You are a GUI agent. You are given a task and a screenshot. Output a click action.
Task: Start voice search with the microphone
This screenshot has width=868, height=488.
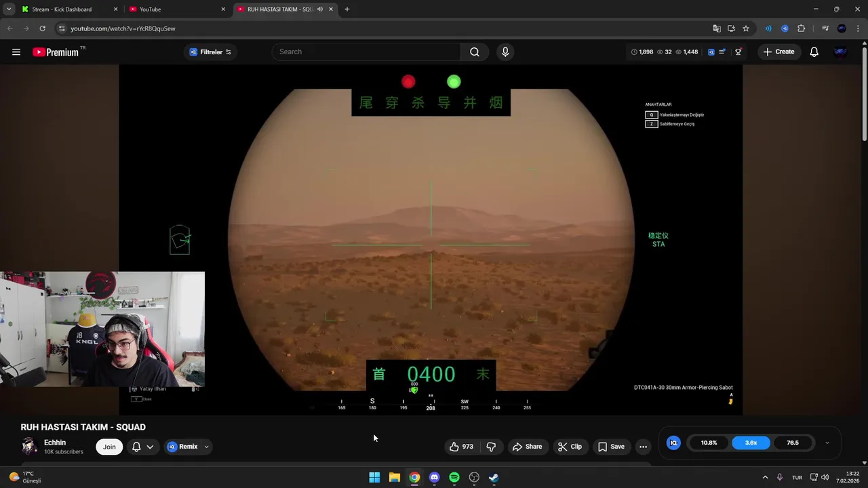505,52
